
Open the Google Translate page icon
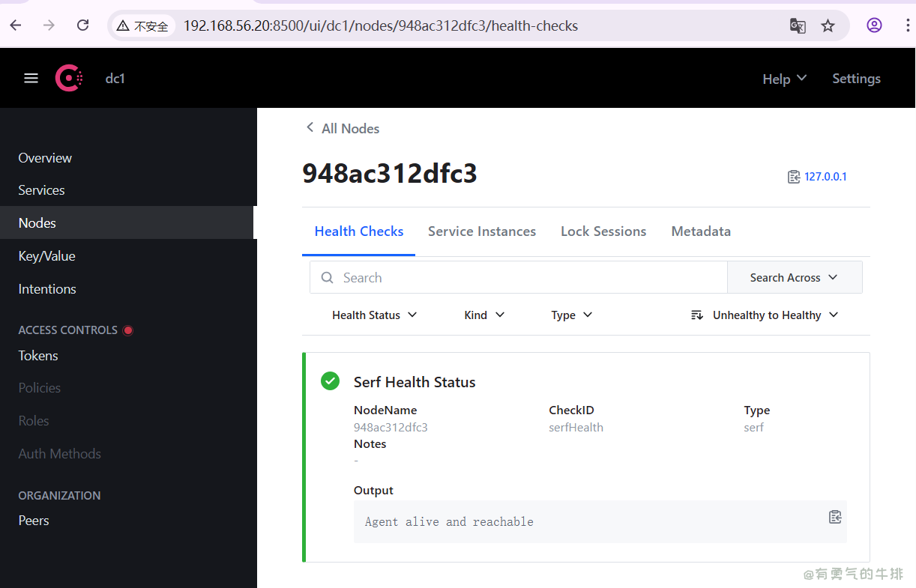(798, 26)
